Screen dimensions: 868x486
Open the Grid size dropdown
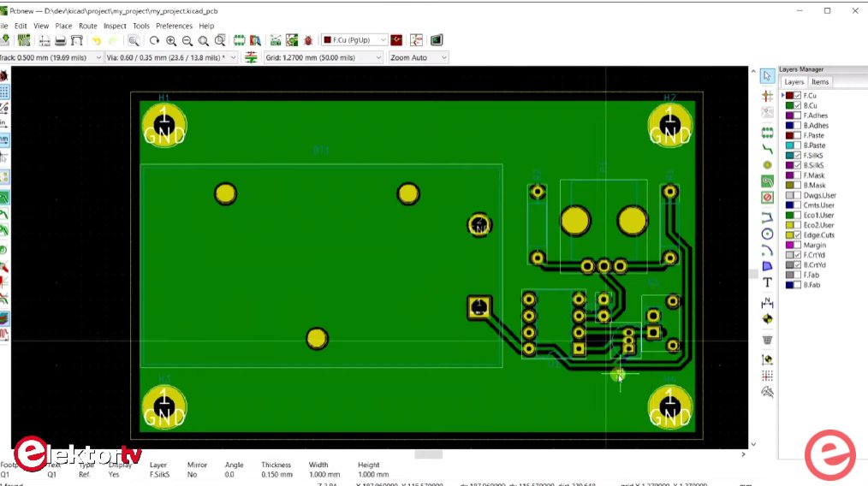(x=324, y=57)
